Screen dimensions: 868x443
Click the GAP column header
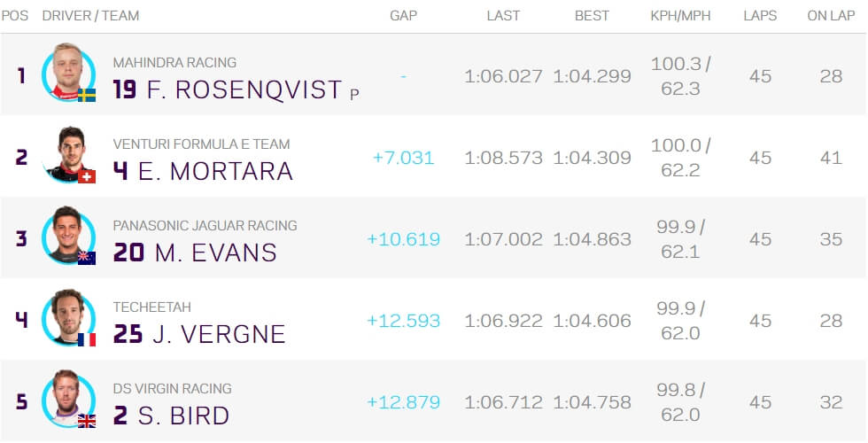tap(403, 16)
